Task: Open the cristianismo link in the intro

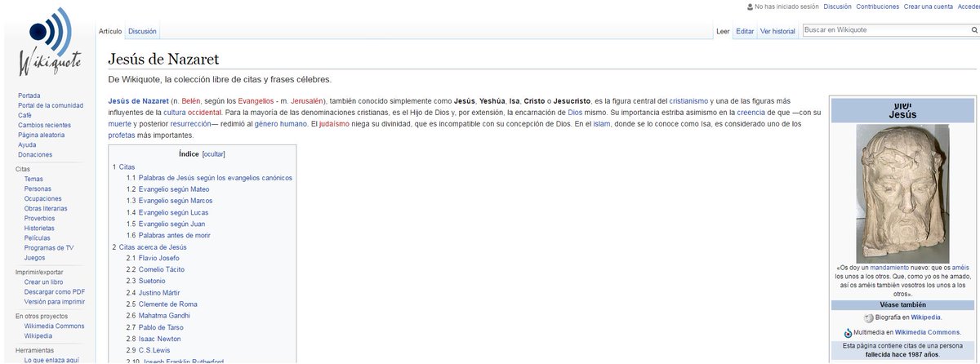Action: 688,100
